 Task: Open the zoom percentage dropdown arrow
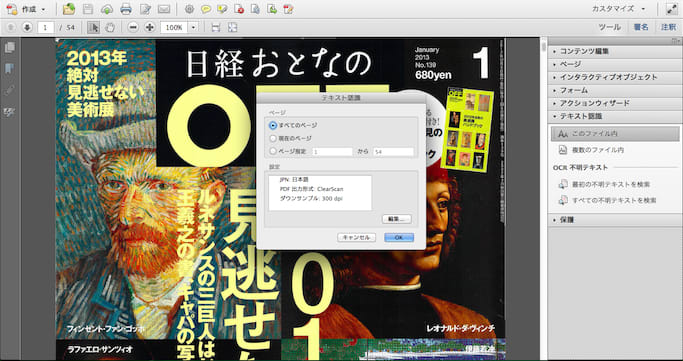(x=193, y=27)
